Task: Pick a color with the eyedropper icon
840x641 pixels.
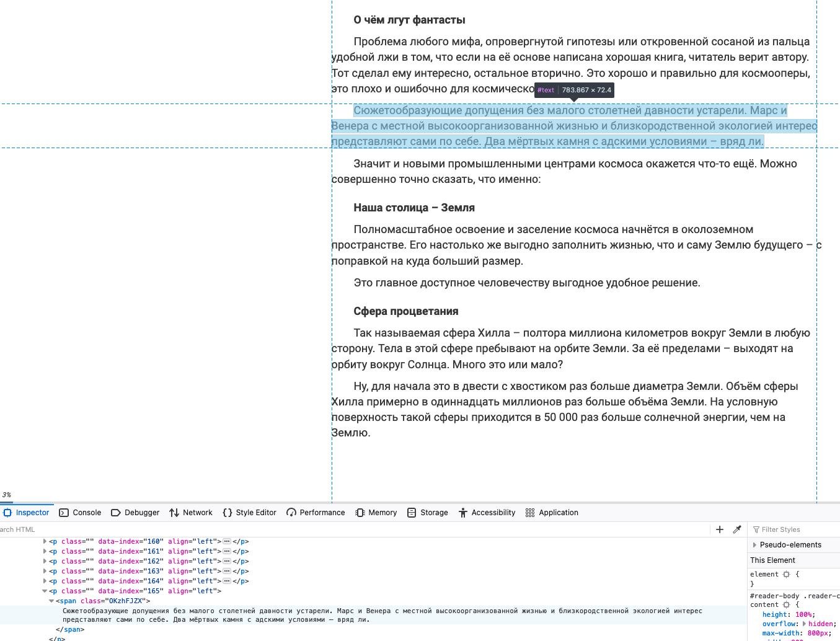Action: [737, 529]
